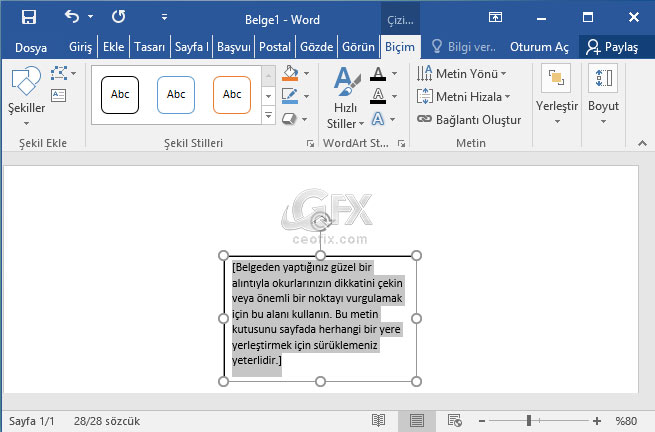Open Şekil Stilleri dialog launcher
The image size is (655, 432).
point(310,144)
